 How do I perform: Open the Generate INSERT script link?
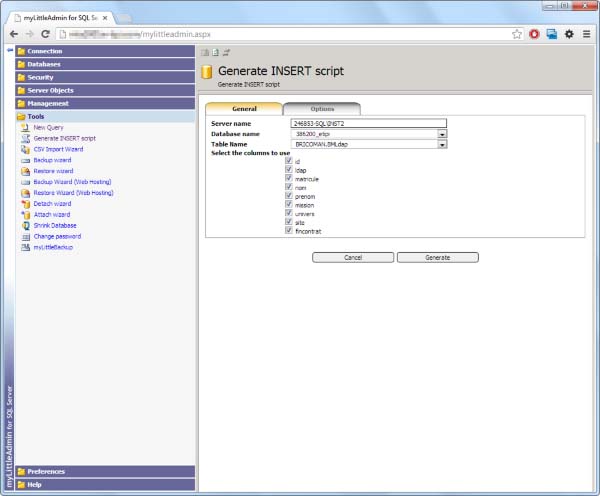pyautogui.click(x=65, y=139)
